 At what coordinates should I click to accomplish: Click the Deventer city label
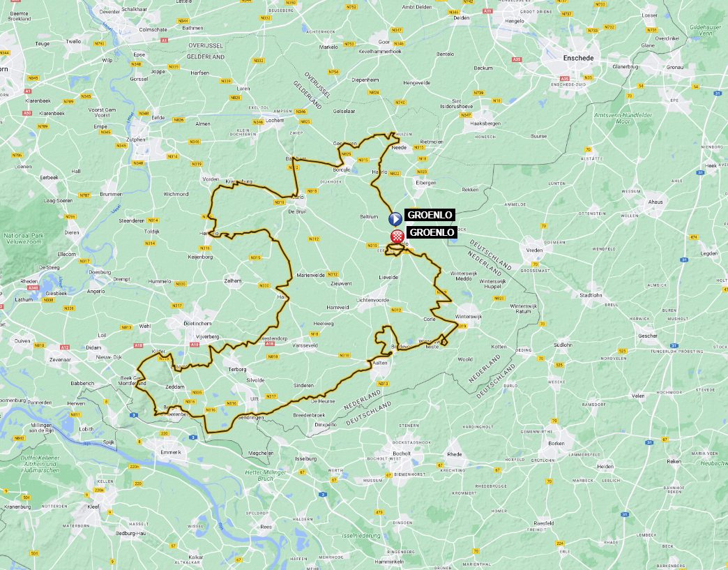[x=109, y=12]
